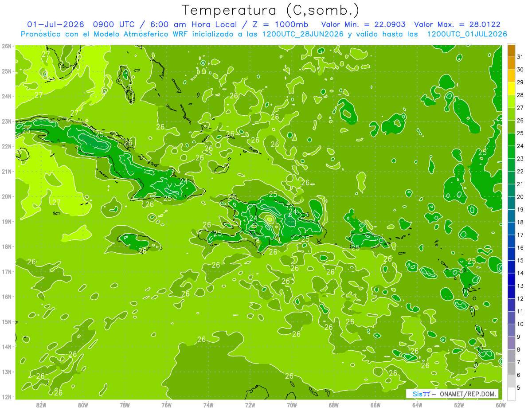
Task: Click the 14N latitude axis label
Action: point(7,347)
